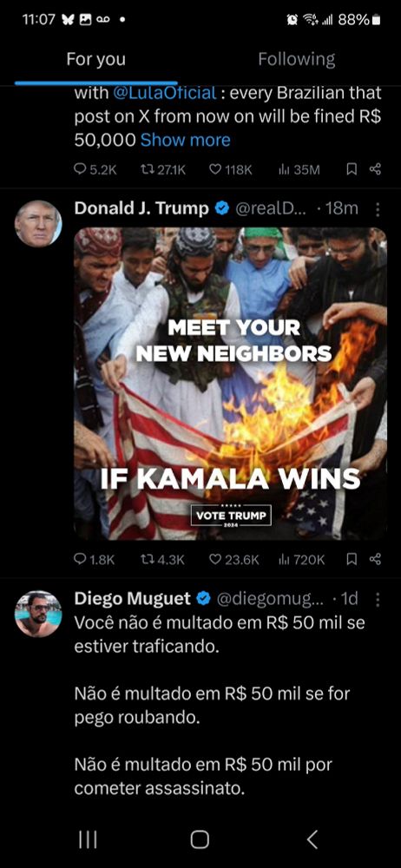The image size is (401, 868).
Task: Expand the truncated post with Show more
Action: [x=186, y=140]
